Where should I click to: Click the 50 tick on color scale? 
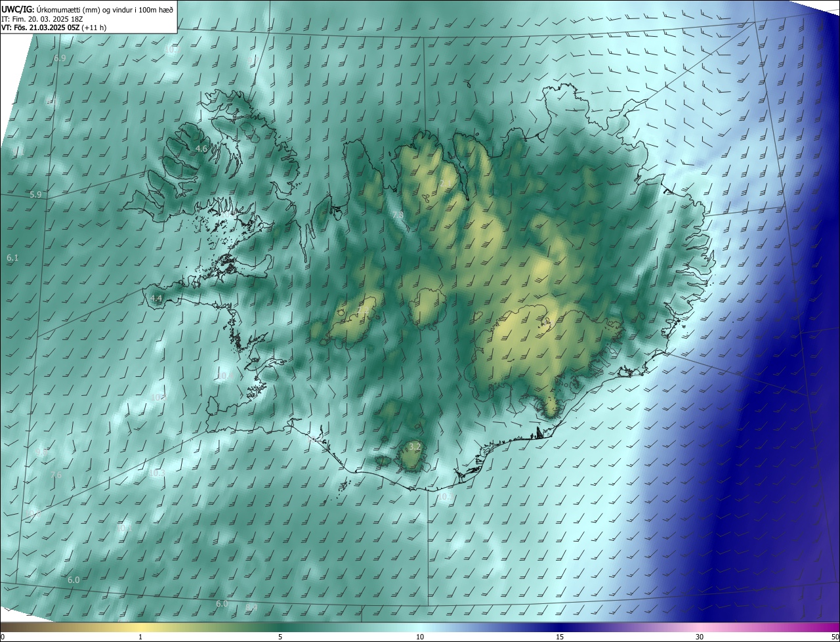click(835, 637)
